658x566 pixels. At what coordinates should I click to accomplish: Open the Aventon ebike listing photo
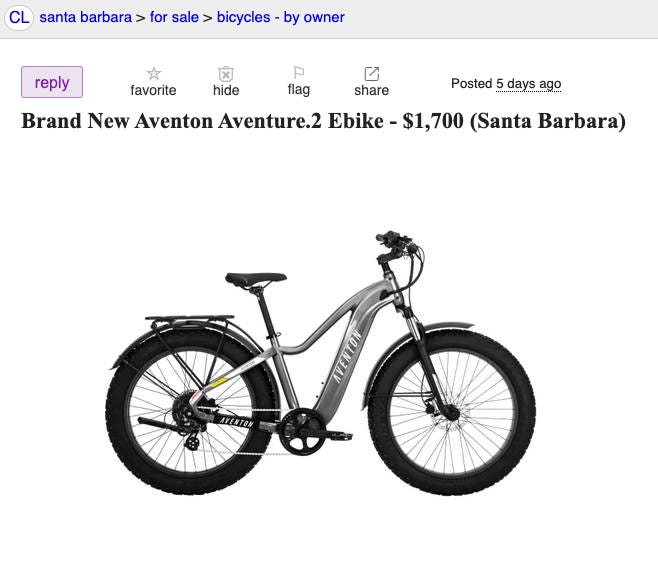[x=321, y=363]
